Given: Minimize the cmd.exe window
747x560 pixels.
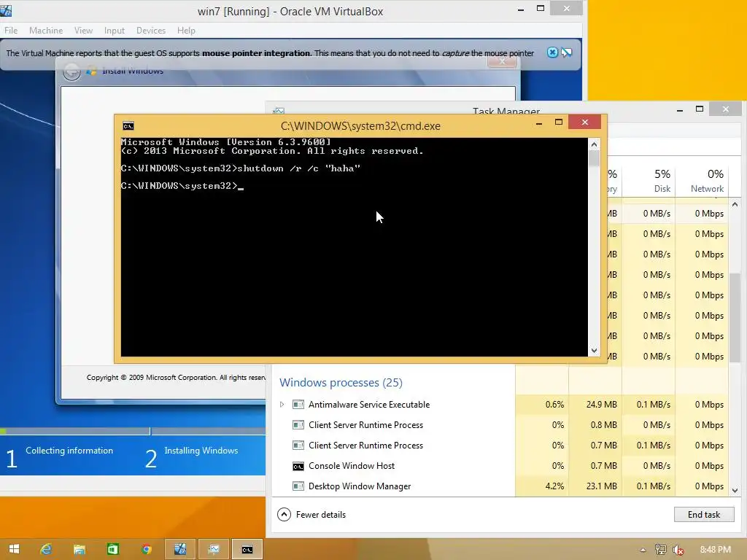Looking at the screenshot, I should pyautogui.click(x=539, y=122).
